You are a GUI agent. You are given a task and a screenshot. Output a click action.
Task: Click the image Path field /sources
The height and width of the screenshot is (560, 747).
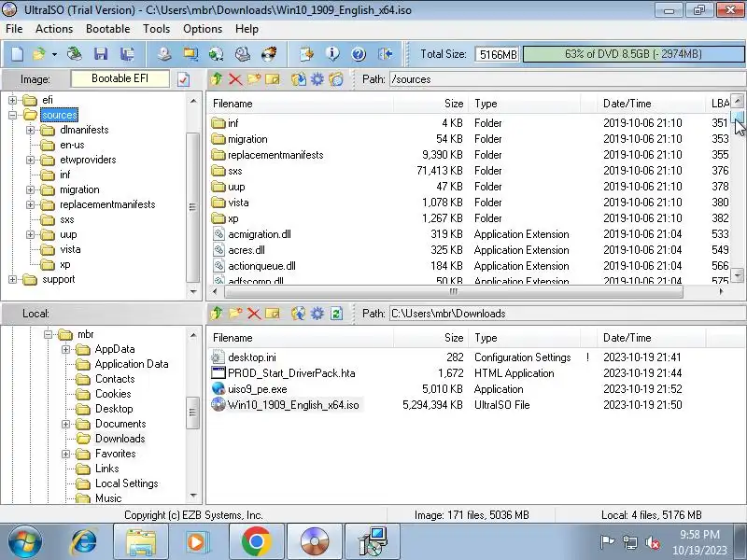(x=567, y=79)
